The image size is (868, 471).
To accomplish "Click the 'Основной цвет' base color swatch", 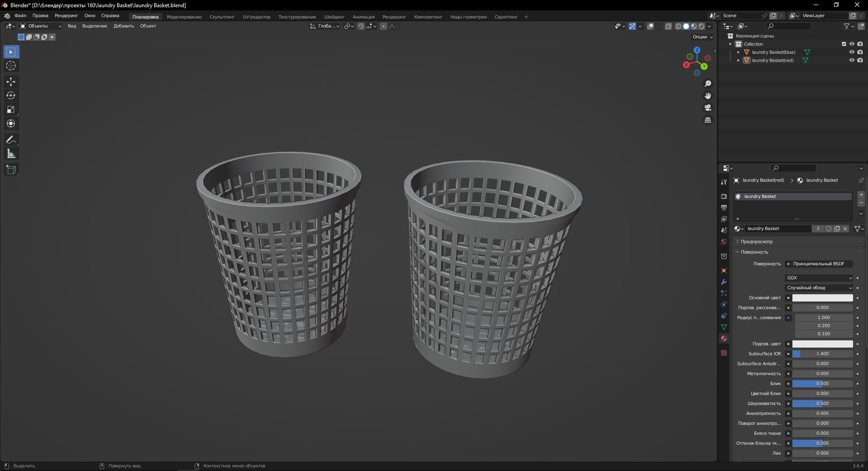I will [x=822, y=298].
